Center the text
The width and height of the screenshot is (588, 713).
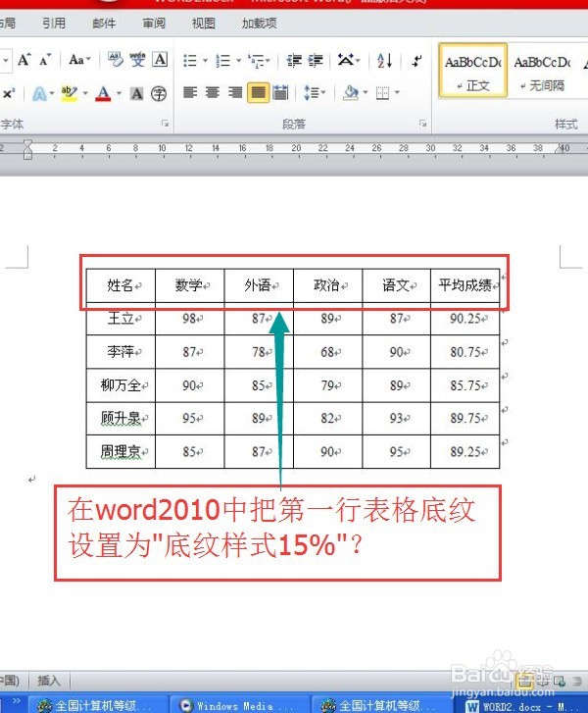pyautogui.click(x=213, y=93)
